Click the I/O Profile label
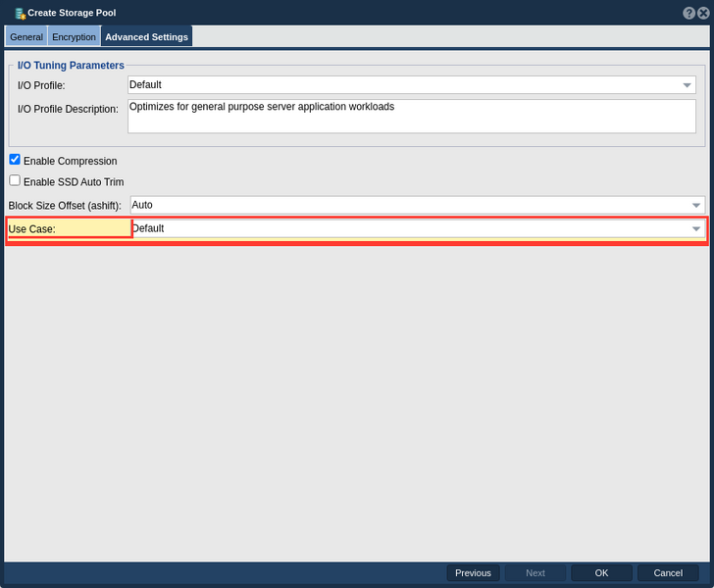Viewport: 714px width, 588px height. [41, 85]
